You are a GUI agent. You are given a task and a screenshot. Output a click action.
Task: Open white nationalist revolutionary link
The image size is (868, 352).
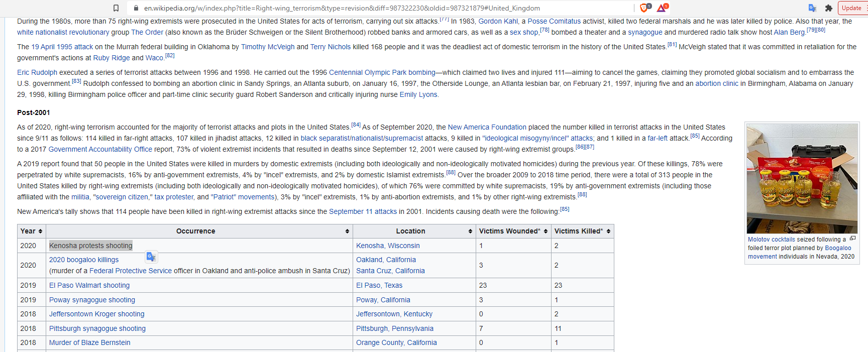tap(63, 32)
